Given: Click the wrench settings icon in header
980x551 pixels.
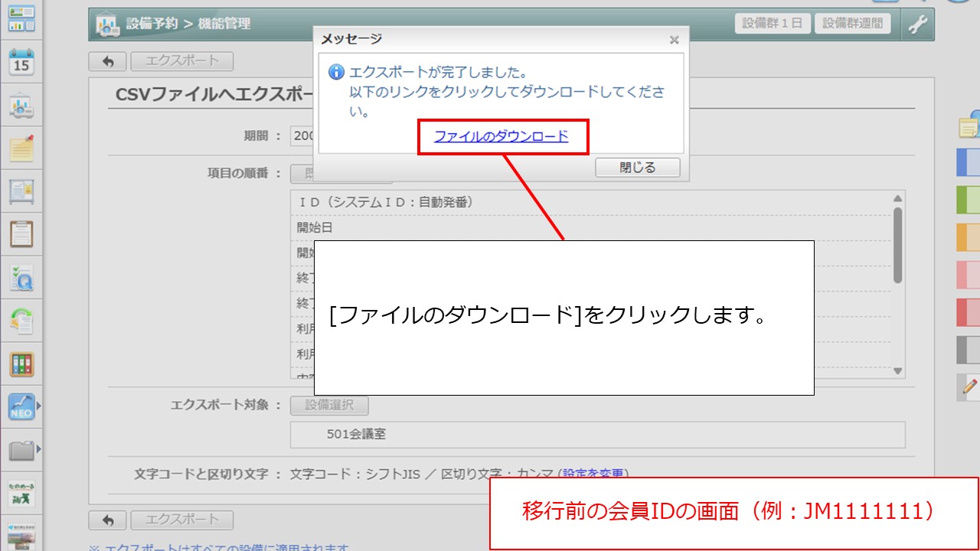Looking at the screenshot, I should (x=917, y=24).
